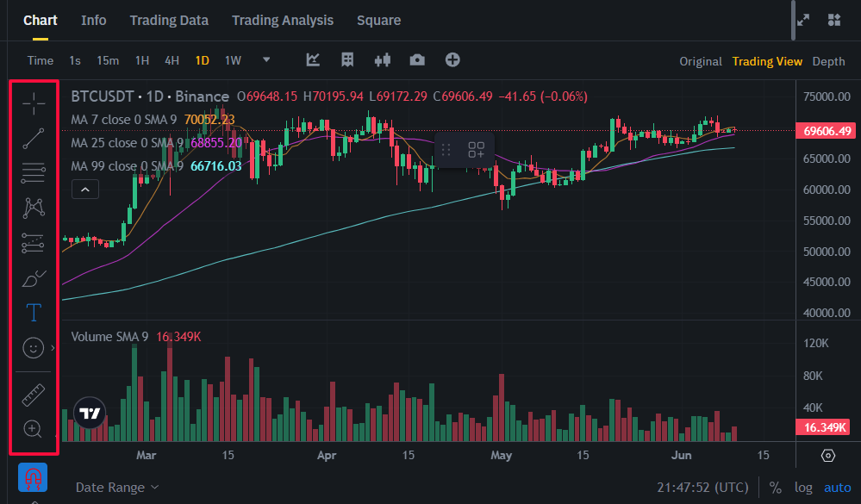The image size is (861, 504).
Task: Click the 21:47:52 (UTC) timezone clock
Action: point(703,488)
